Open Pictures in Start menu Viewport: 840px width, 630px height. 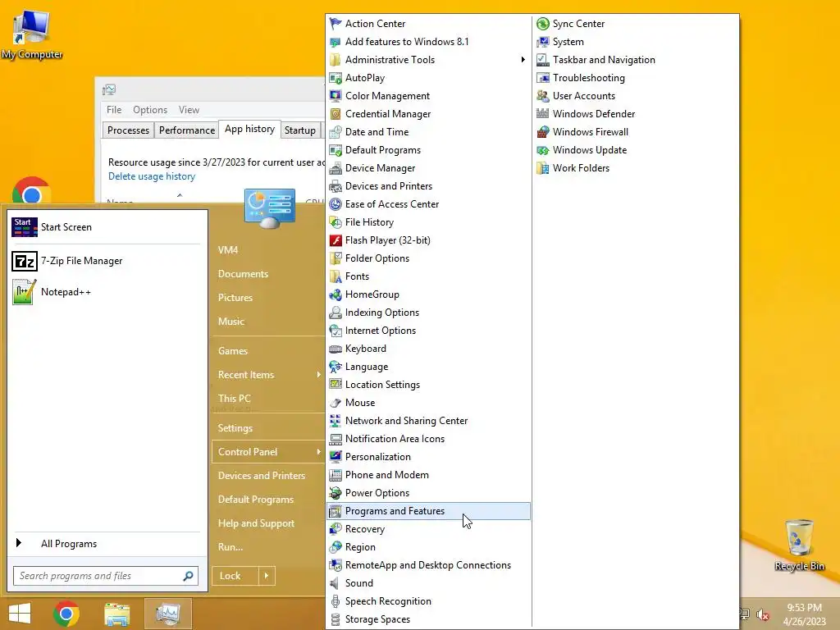tap(235, 297)
